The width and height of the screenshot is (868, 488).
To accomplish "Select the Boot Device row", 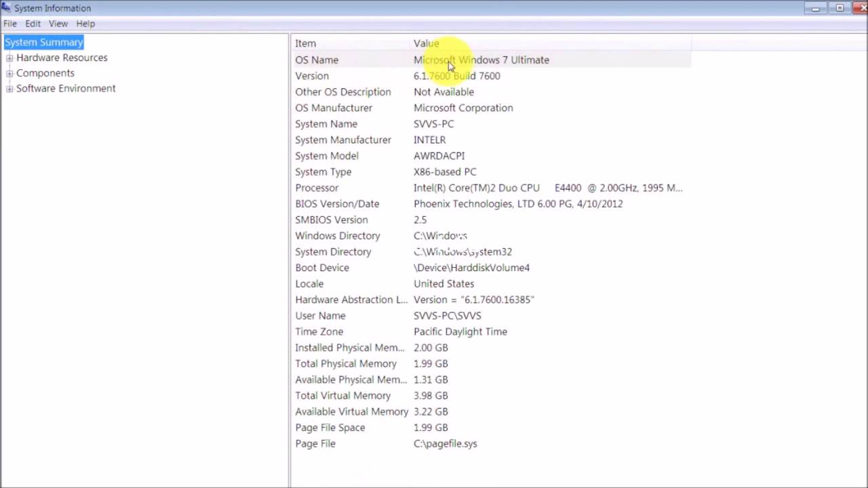I will (x=492, y=268).
